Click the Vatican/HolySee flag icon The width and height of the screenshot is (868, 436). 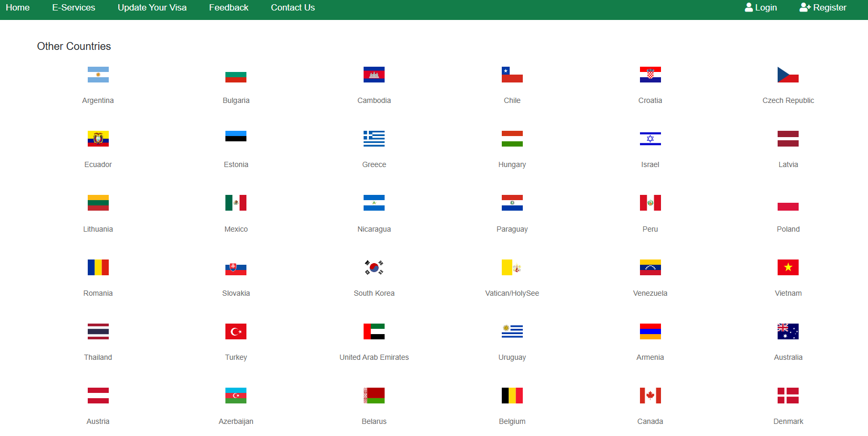pyautogui.click(x=512, y=267)
